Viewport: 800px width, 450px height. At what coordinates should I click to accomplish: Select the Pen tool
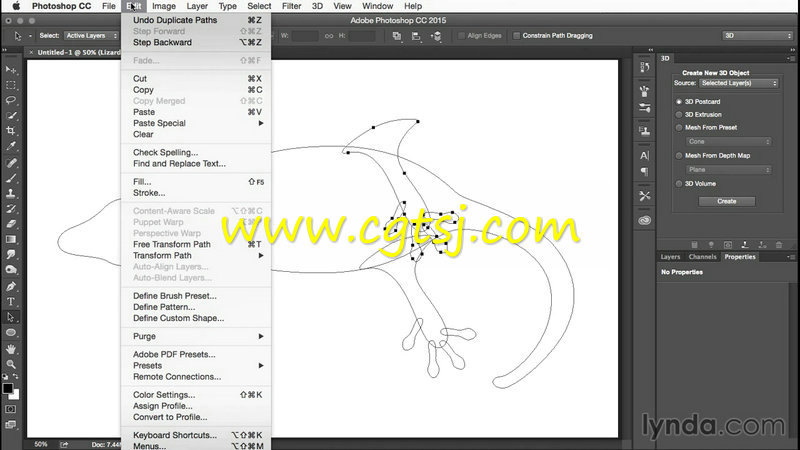(x=11, y=286)
